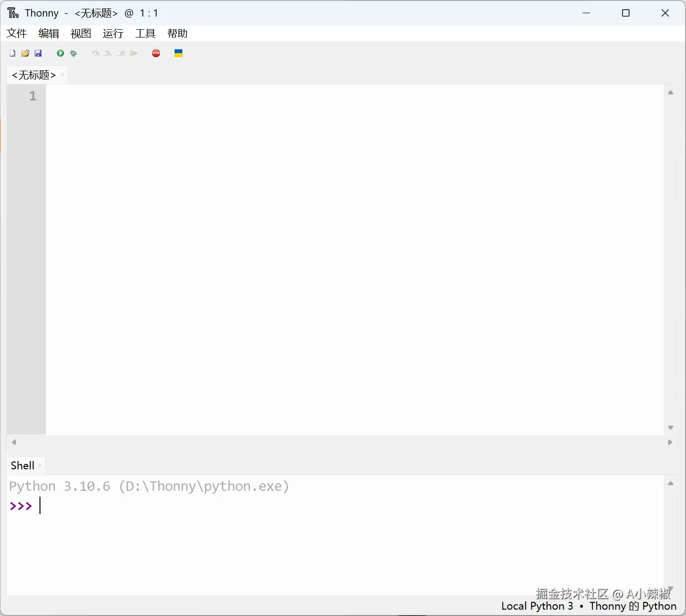Stop the backend with the red STOP icon
This screenshot has width=686, height=616.
[x=156, y=53]
